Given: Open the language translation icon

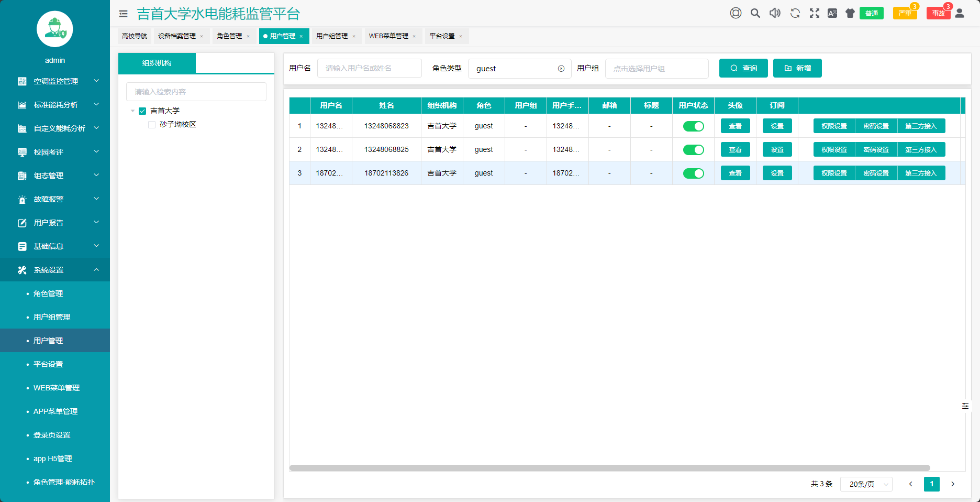Looking at the screenshot, I should [x=832, y=13].
